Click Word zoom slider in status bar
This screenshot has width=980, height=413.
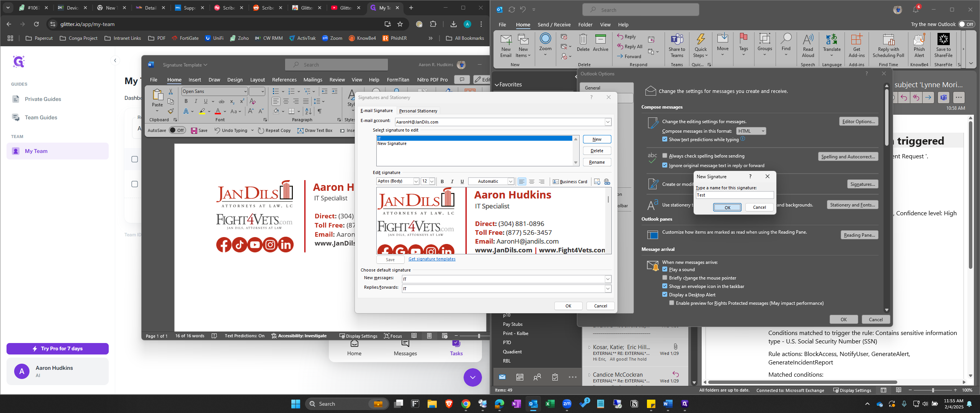click(479, 336)
